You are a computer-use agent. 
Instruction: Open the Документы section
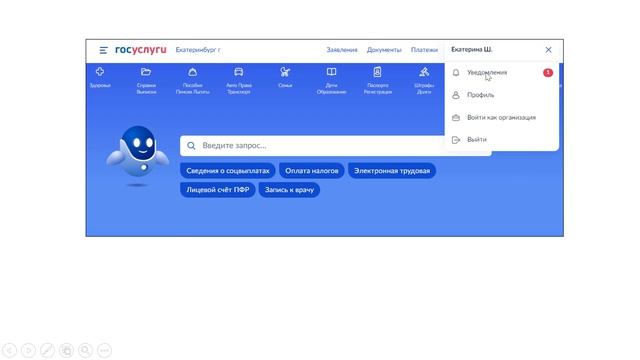click(384, 50)
